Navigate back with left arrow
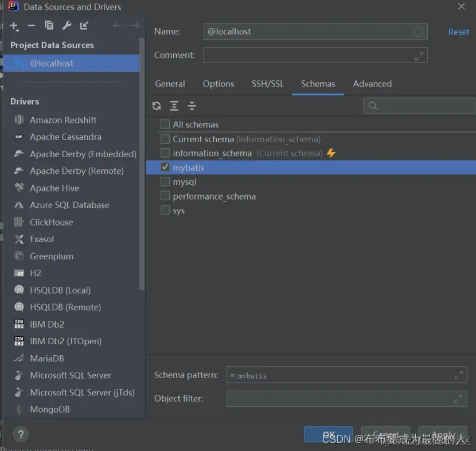476x451 pixels. [x=117, y=25]
